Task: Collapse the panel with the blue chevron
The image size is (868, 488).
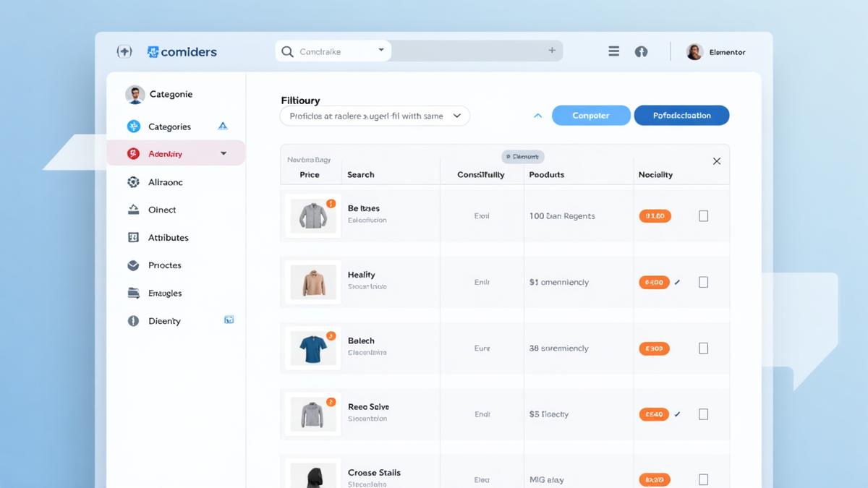Action: click(x=537, y=116)
